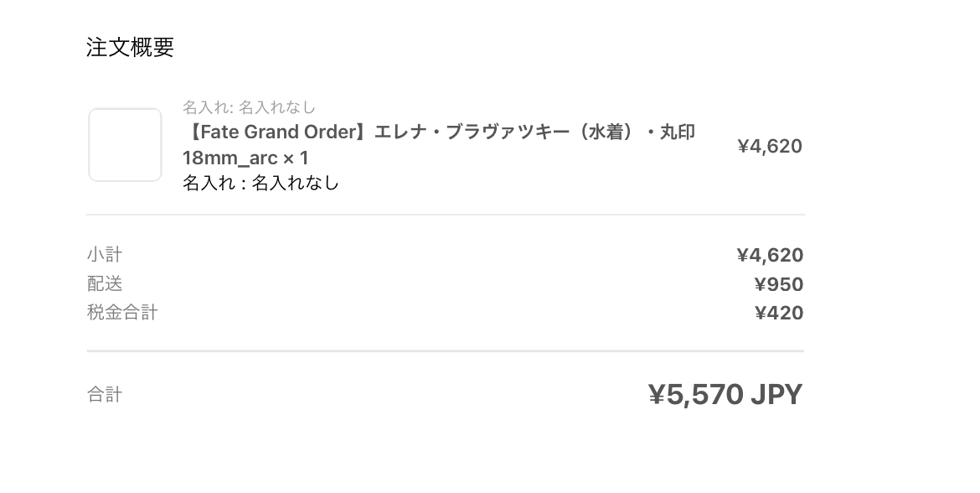Click the JPY currency code
980x493 pixels.
(x=776, y=394)
